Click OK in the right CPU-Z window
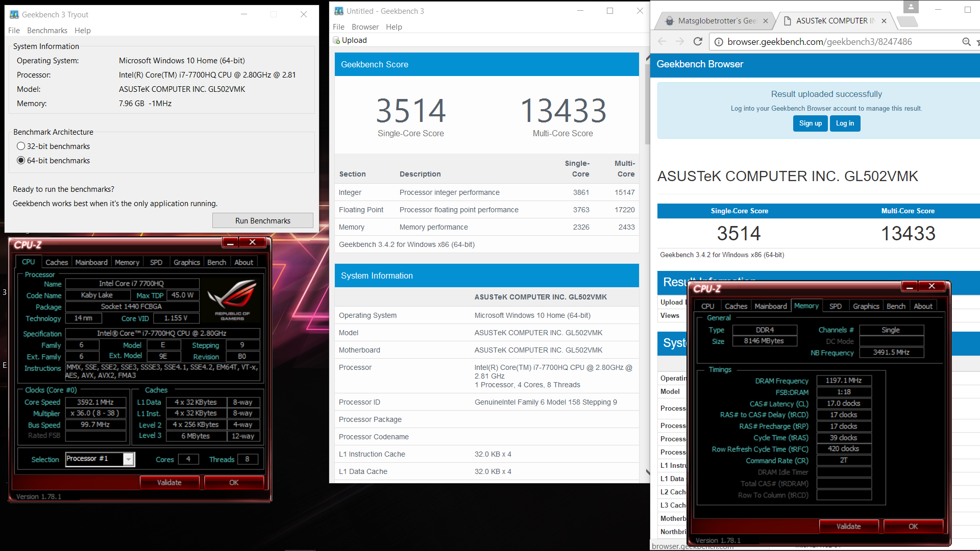 pos(913,527)
